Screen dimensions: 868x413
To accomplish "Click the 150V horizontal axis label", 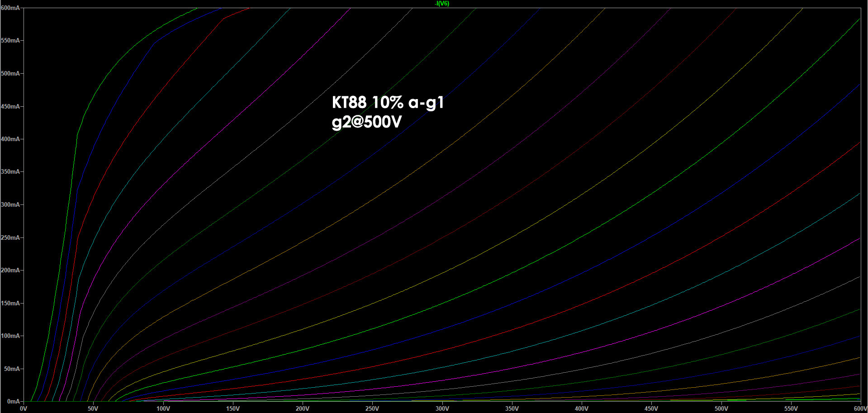I will pos(232,408).
